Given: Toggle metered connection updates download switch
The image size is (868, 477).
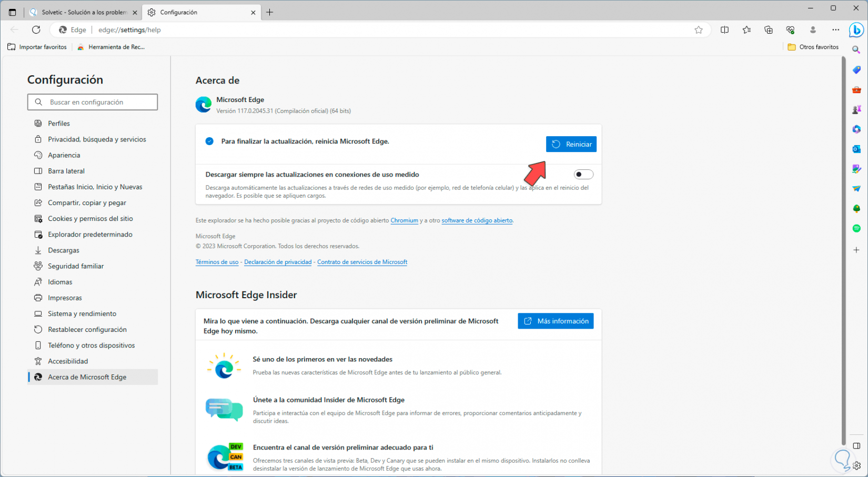Looking at the screenshot, I should [583, 175].
